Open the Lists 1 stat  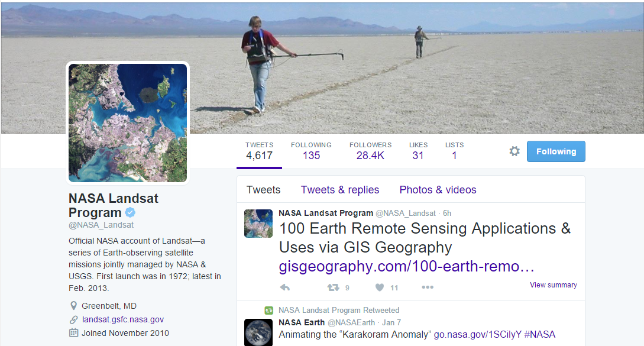(x=454, y=151)
